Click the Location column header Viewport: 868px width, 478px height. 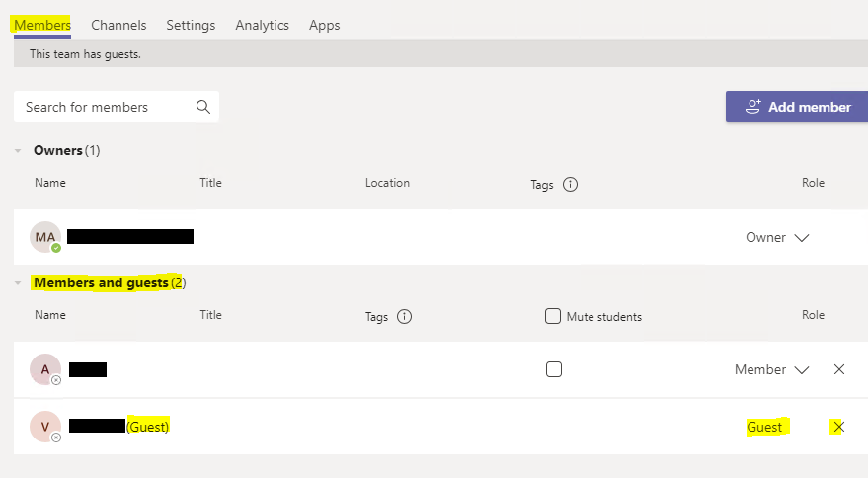coord(387,183)
